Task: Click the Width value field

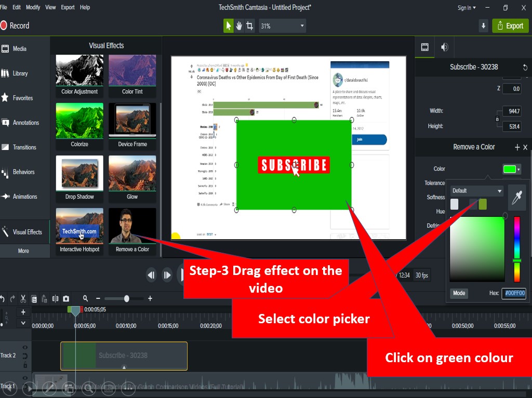Action: coord(512,111)
